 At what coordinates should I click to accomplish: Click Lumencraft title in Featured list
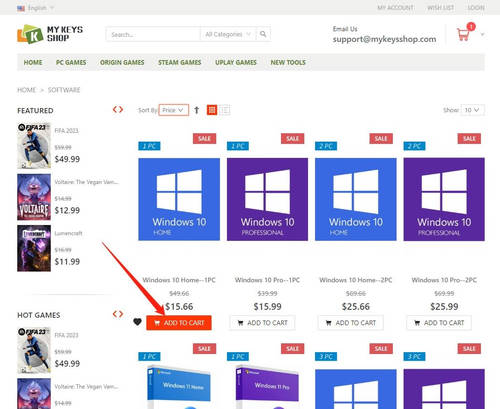pyautogui.click(x=68, y=233)
